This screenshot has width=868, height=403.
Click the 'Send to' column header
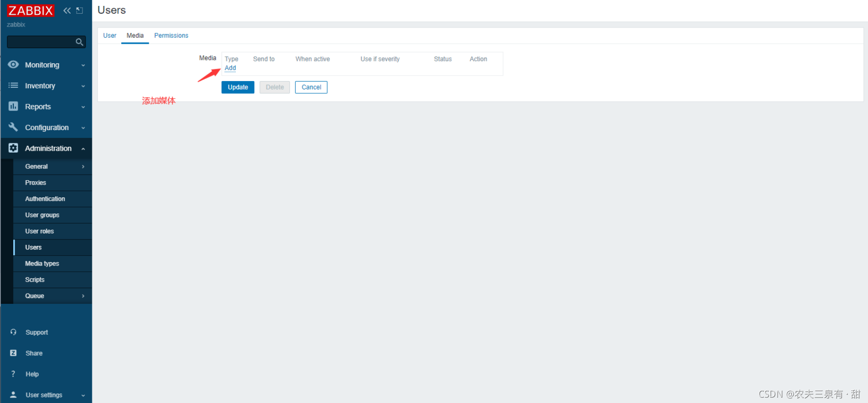point(264,59)
